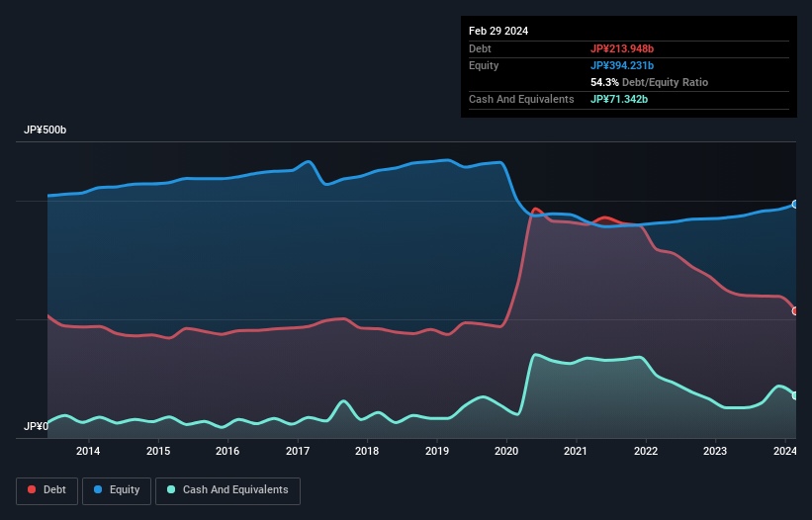This screenshot has height=520, width=812.
Task: Click the JP¥500b y-axis label
Action: click(x=45, y=130)
